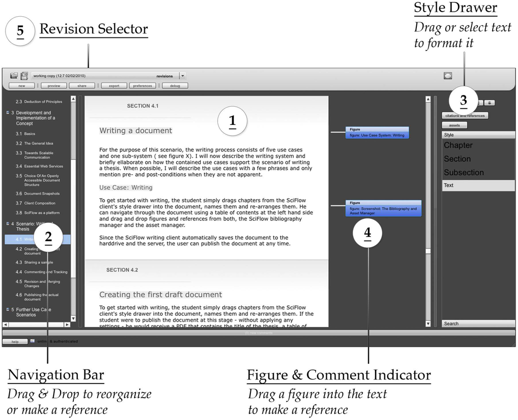This screenshot has width=518, height=420.
Task: Click the open folder icon in toolbar
Action: [14, 76]
